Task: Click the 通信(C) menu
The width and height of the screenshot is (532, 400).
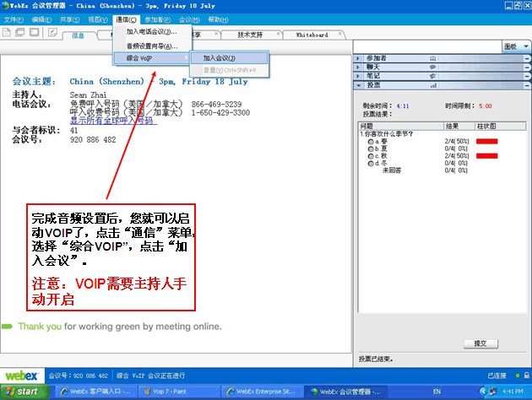Action: click(x=126, y=19)
